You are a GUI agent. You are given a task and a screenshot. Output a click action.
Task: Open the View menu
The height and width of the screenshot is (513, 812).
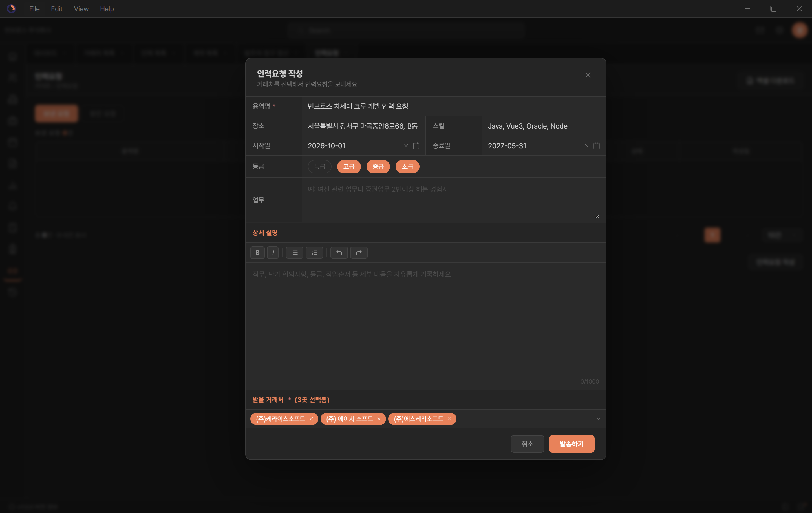81,9
